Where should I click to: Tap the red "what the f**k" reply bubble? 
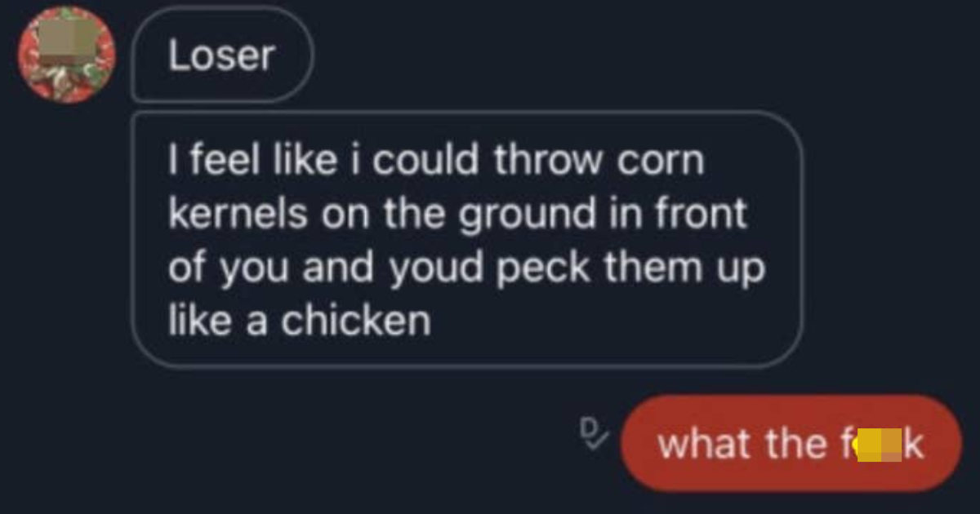click(791, 443)
